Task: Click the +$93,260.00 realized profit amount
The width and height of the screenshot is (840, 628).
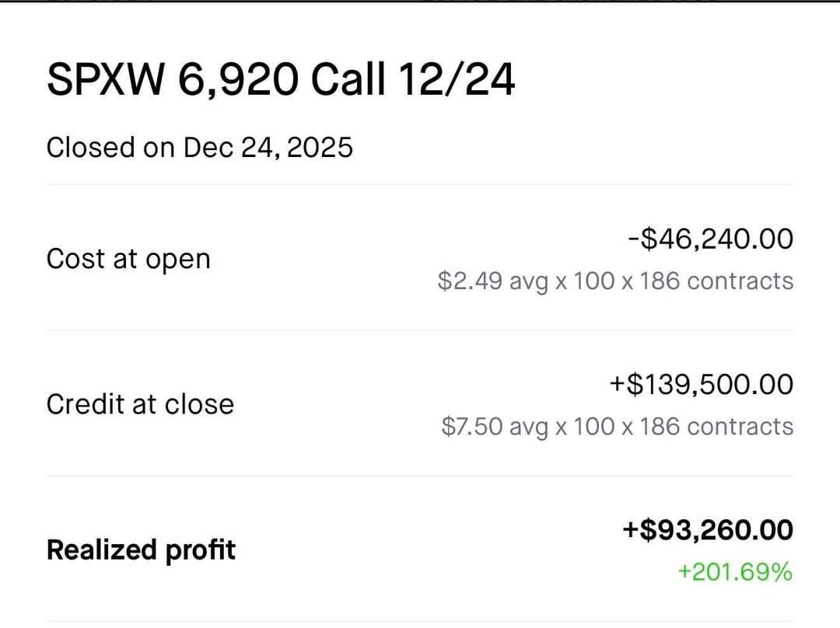Action: click(x=707, y=530)
